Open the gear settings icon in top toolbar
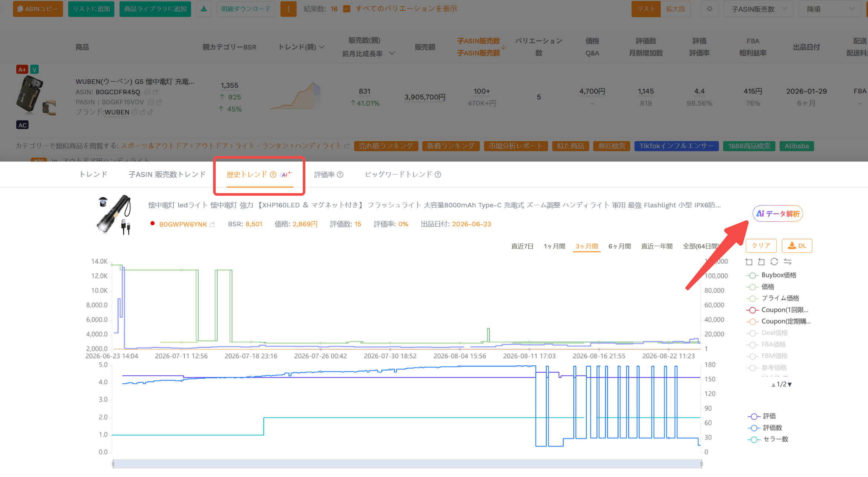 (709, 9)
